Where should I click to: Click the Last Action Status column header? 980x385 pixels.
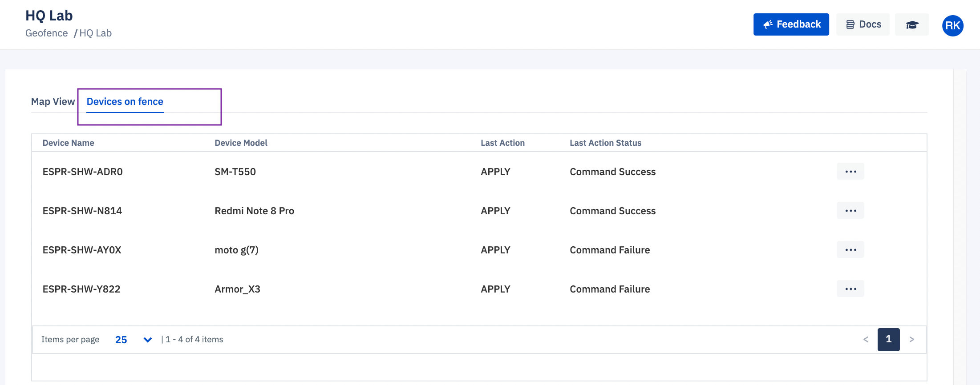coord(606,143)
